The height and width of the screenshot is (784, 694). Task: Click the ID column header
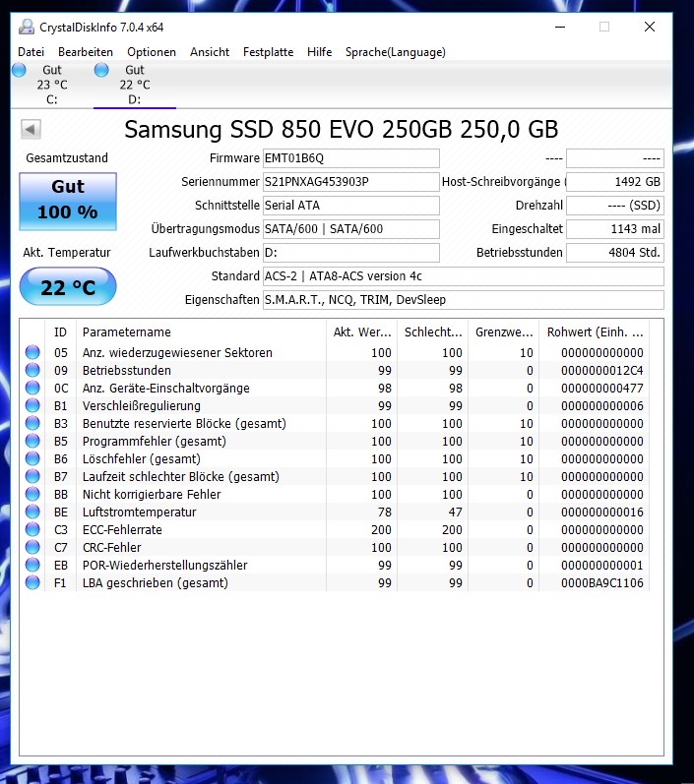[x=61, y=332]
